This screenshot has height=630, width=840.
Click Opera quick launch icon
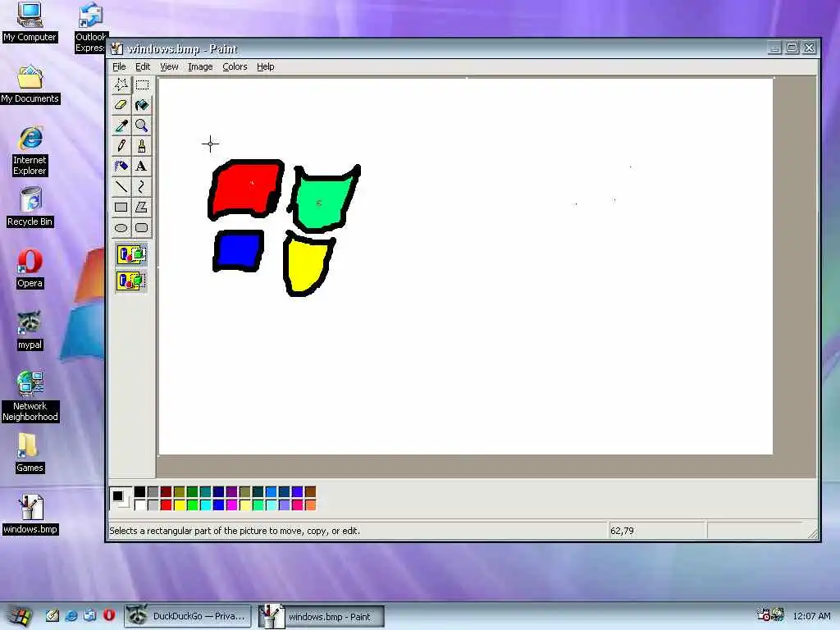point(109,615)
